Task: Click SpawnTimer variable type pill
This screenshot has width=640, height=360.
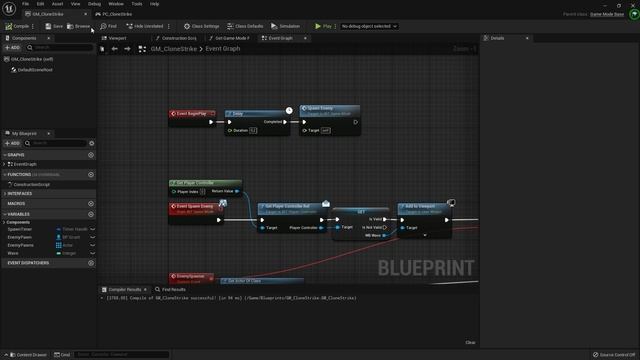Action: click(71, 229)
